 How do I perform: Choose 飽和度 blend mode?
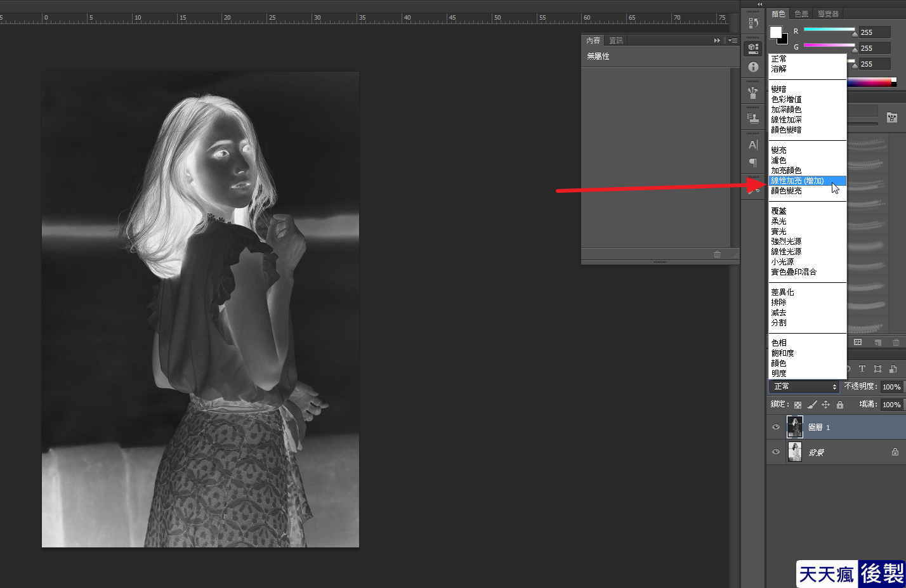[807, 353]
